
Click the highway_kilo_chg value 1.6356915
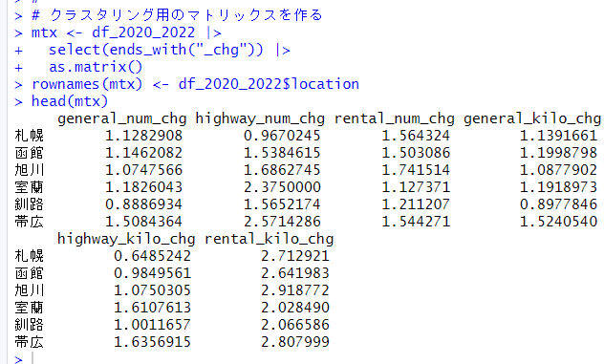[152, 342]
